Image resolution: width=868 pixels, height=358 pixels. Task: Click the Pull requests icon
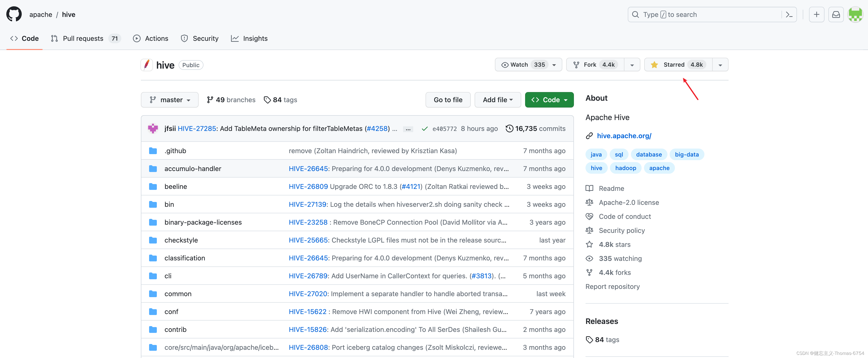tap(54, 38)
